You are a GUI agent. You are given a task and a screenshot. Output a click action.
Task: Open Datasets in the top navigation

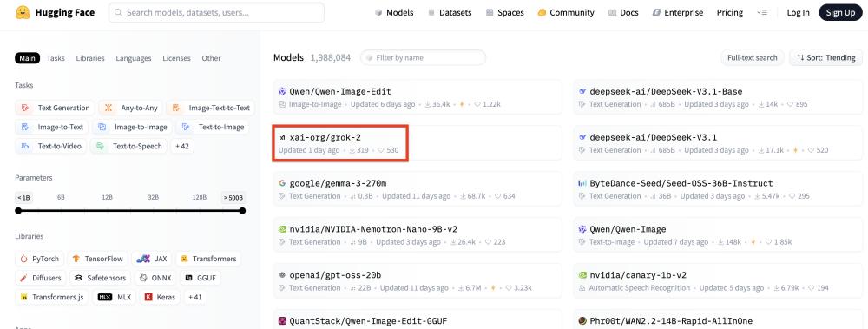click(x=450, y=12)
